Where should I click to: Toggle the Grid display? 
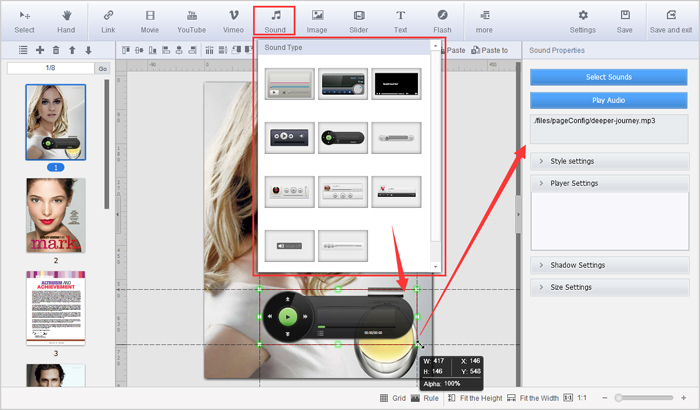[x=393, y=398]
